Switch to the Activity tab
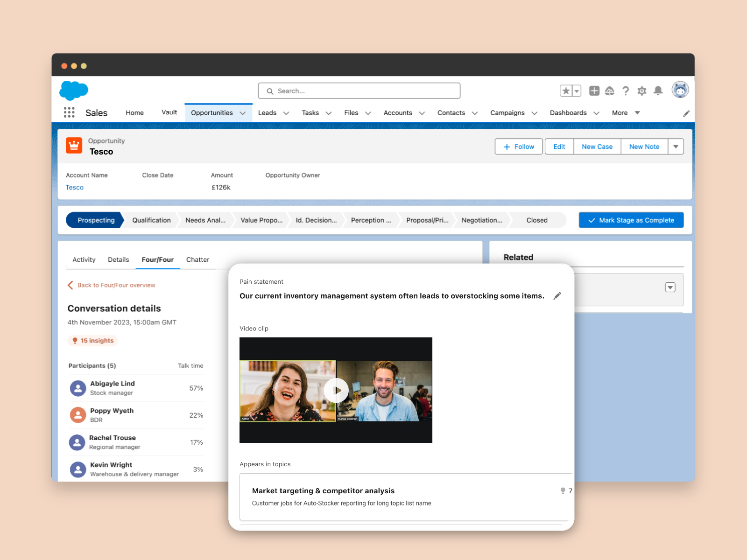This screenshot has width=747, height=560. pyautogui.click(x=84, y=259)
